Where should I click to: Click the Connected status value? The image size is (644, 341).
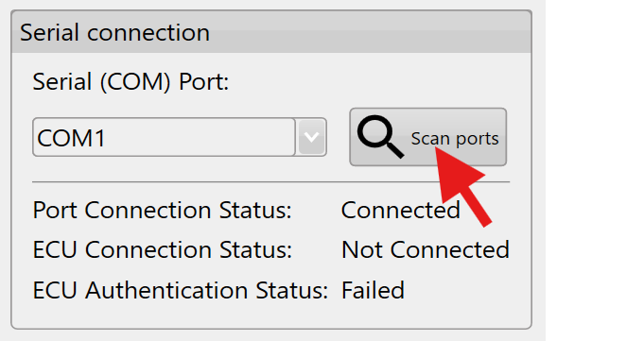point(400,210)
